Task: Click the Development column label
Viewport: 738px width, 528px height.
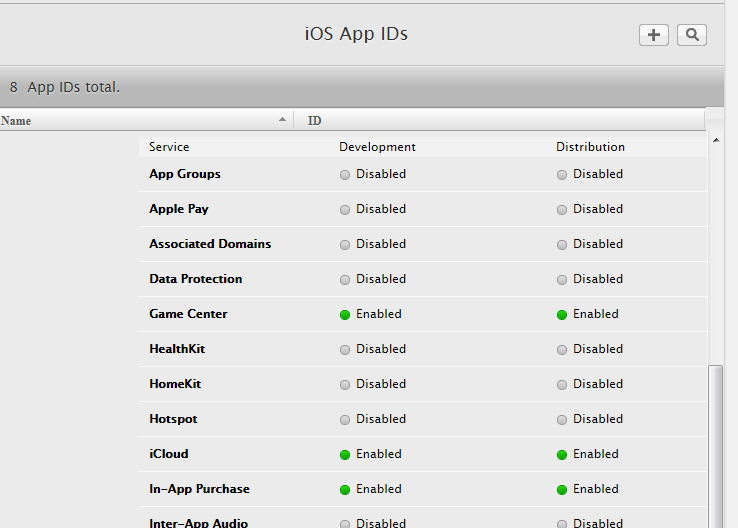Action: (x=377, y=147)
